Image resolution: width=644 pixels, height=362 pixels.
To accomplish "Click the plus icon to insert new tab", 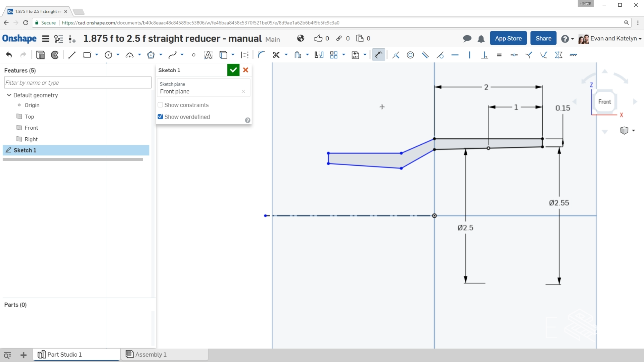I will tap(24, 355).
